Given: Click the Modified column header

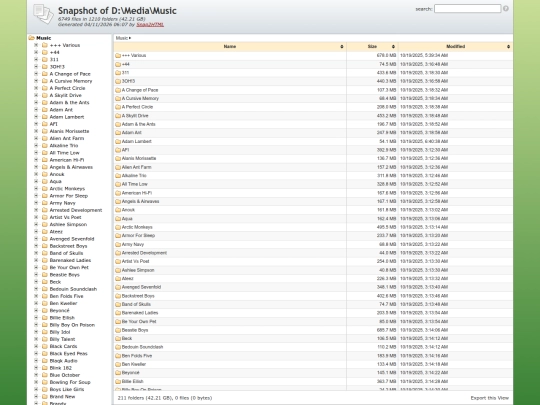Looking at the screenshot, I should point(456,46).
